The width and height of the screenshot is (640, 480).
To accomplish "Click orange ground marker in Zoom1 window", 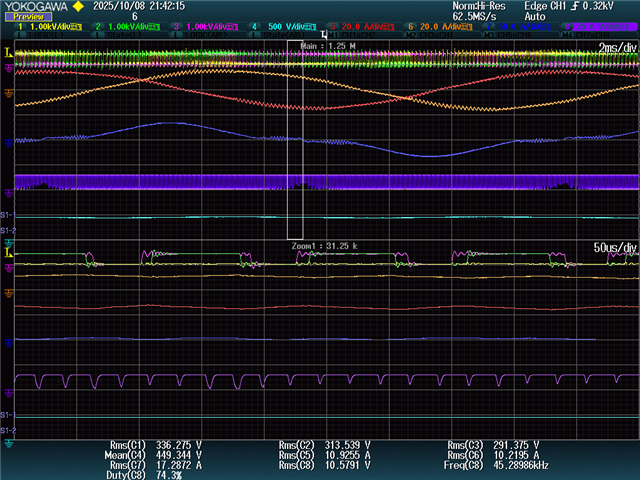I will 9,293.
